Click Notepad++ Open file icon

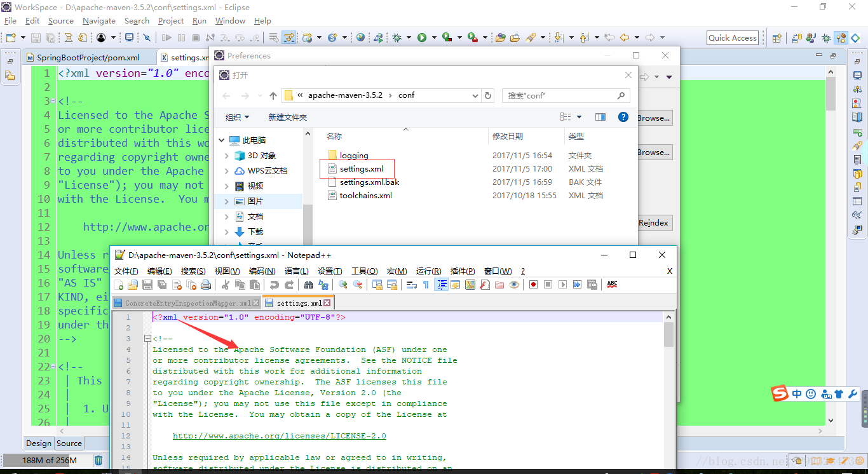point(133,285)
